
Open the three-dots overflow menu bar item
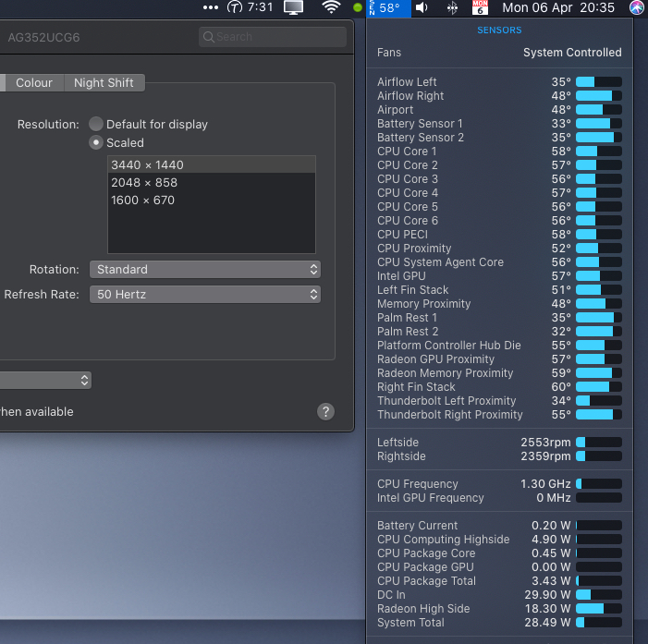click(x=211, y=7)
